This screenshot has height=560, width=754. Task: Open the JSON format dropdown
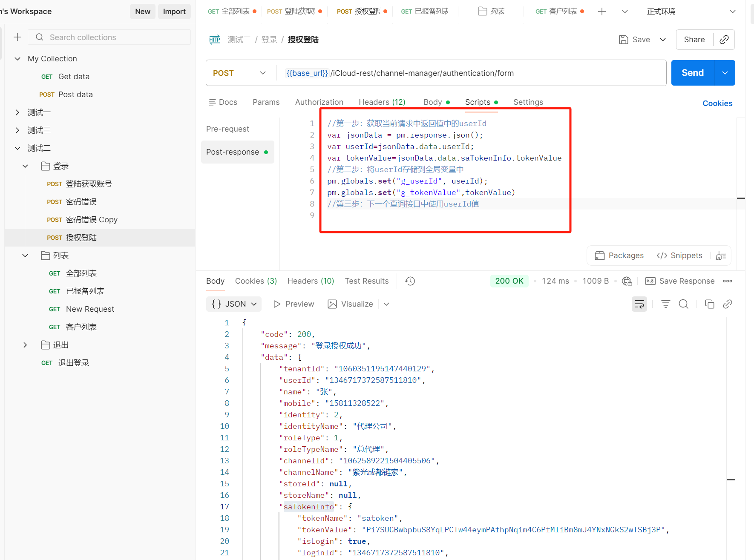pos(234,304)
